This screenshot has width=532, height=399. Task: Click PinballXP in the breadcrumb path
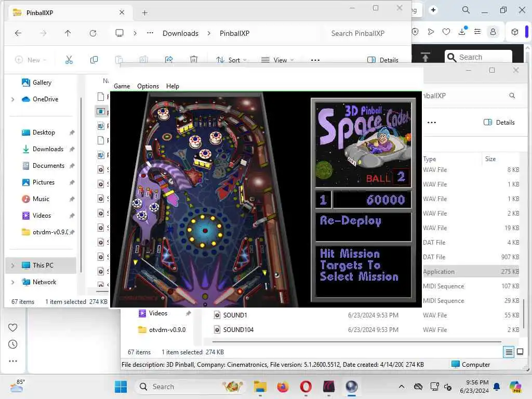pos(234,33)
